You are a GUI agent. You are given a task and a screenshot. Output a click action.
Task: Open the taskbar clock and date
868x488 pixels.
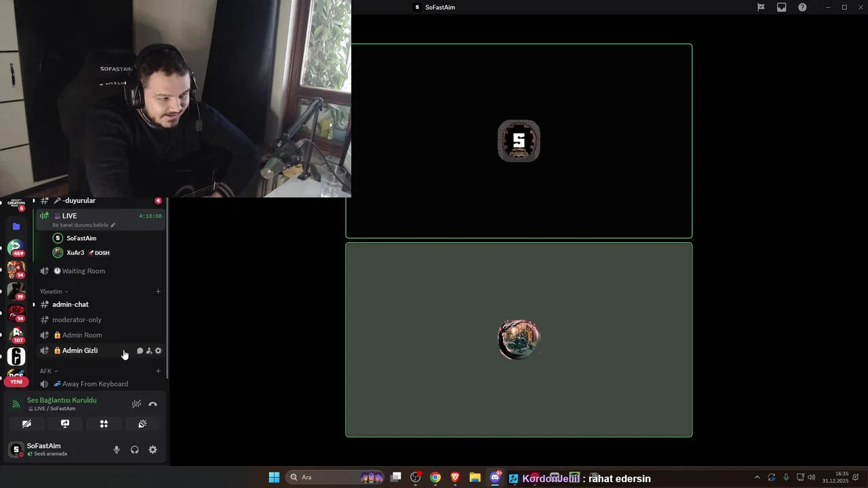pos(835,477)
